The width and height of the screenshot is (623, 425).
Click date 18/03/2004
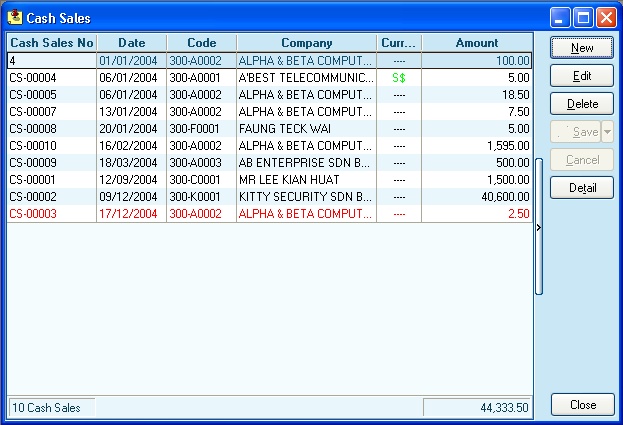pyautogui.click(x=128, y=163)
